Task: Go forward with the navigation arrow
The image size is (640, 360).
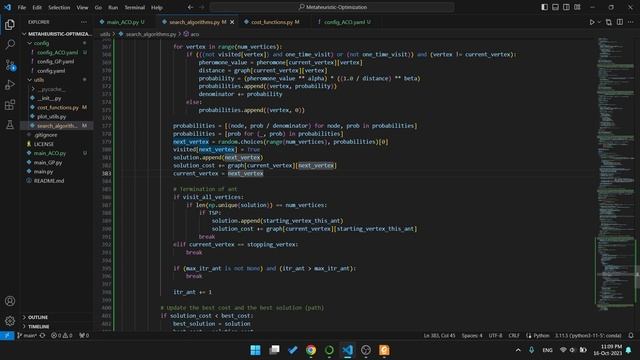Action: click(x=202, y=7)
